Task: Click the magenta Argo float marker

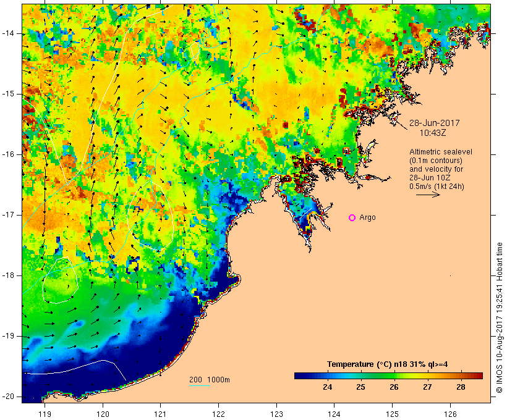Action: (352, 218)
